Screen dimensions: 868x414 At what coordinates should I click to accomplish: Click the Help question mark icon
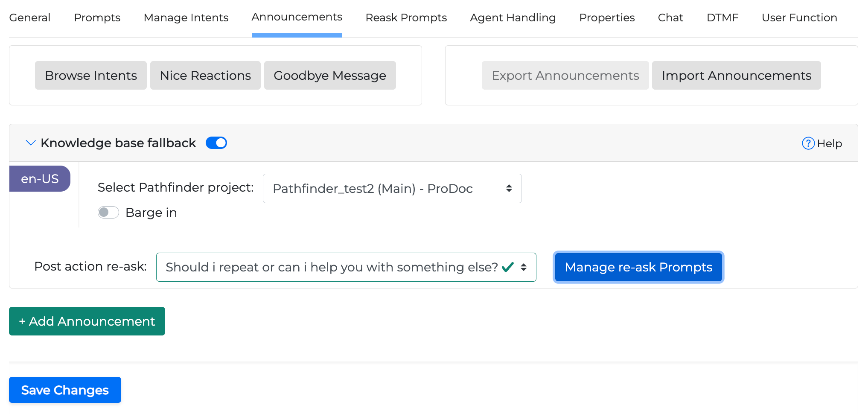(808, 143)
